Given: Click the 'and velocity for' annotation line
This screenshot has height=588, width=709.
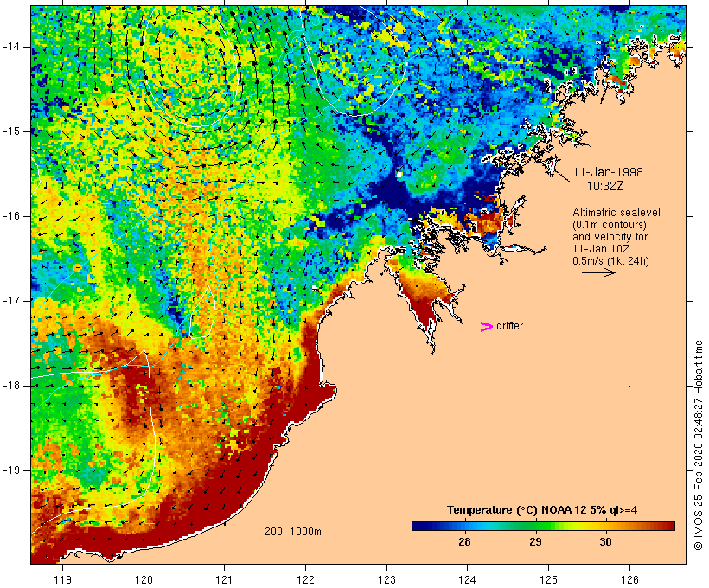Looking at the screenshot, I should coord(610,237).
